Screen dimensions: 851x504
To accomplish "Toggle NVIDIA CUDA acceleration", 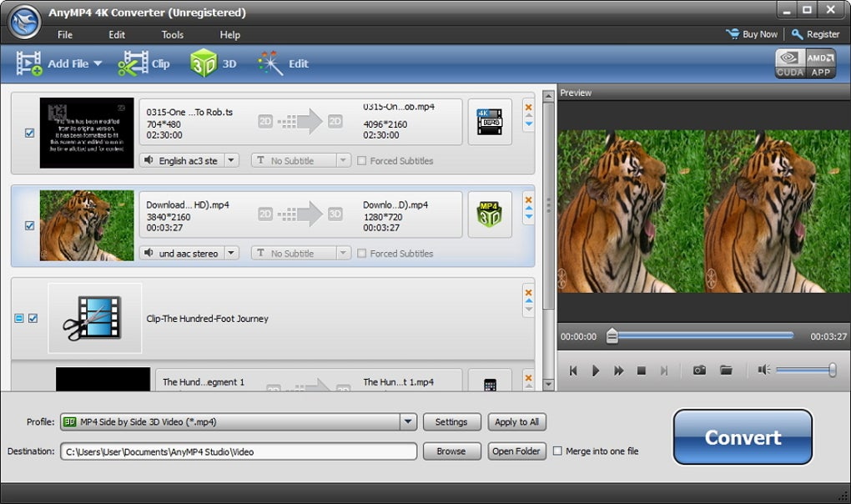I will tap(789, 63).
